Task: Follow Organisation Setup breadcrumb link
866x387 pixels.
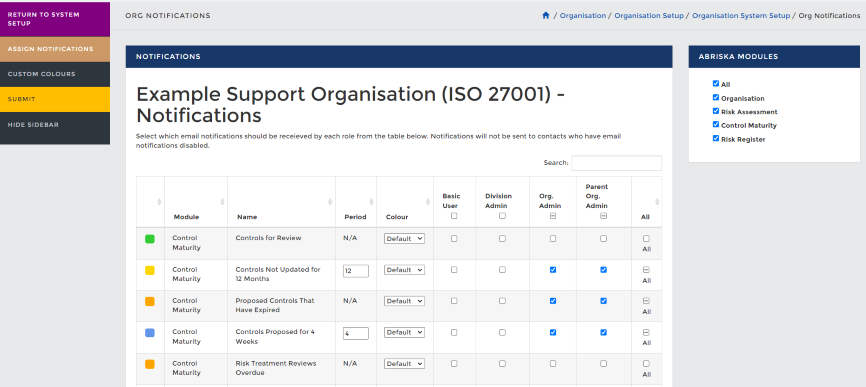Action: 649,15
